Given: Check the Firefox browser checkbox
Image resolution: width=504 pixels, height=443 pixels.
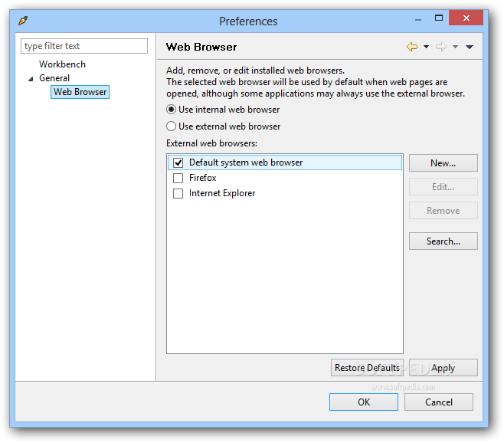Looking at the screenshot, I should [178, 178].
